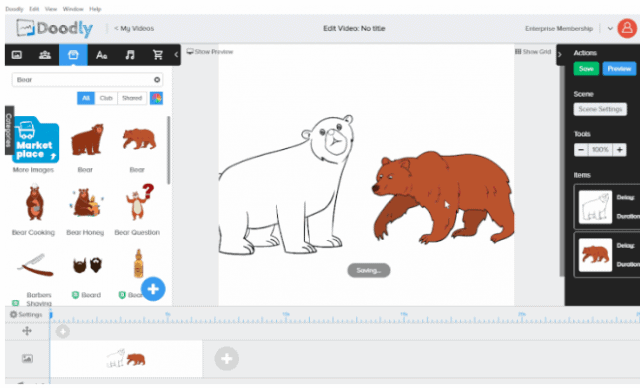Expand the membership dropdown arrow
The width and height of the screenshot is (640, 388).
[x=610, y=29]
